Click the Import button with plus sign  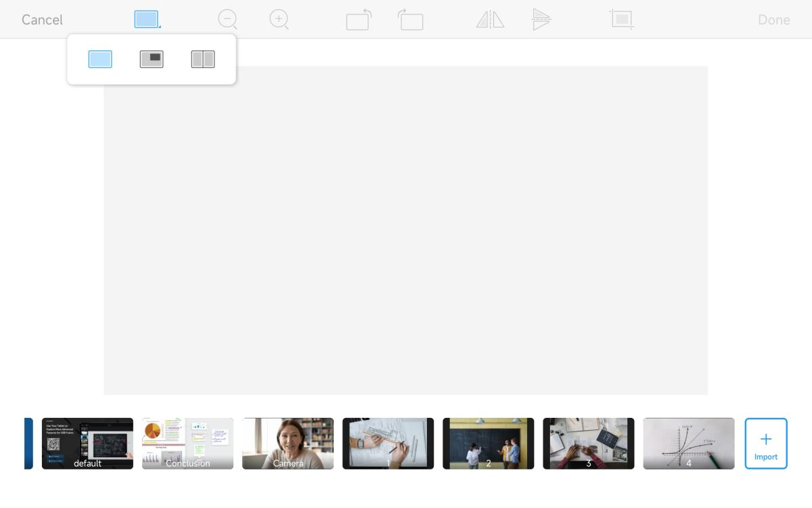pos(765,444)
